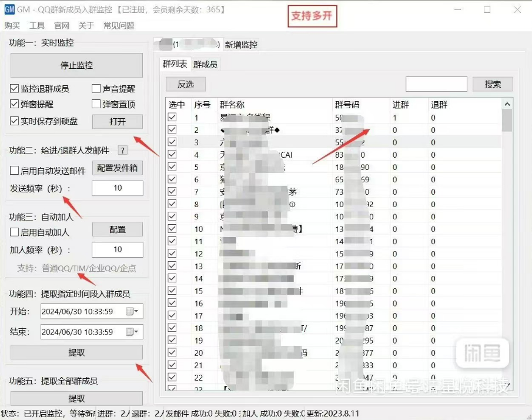Open the 购买 menu
Image resolution: width=532 pixels, height=420 pixels.
(12, 25)
